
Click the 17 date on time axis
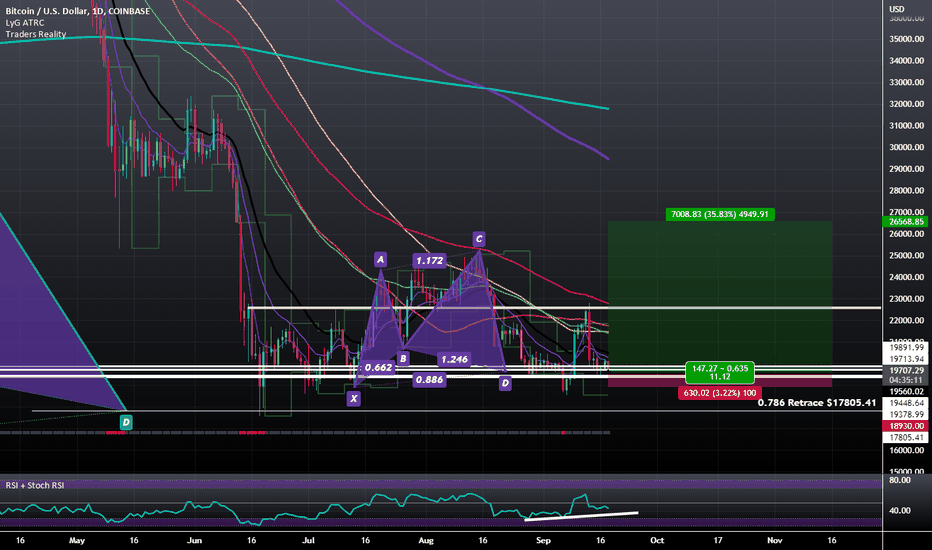[x=718, y=540]
